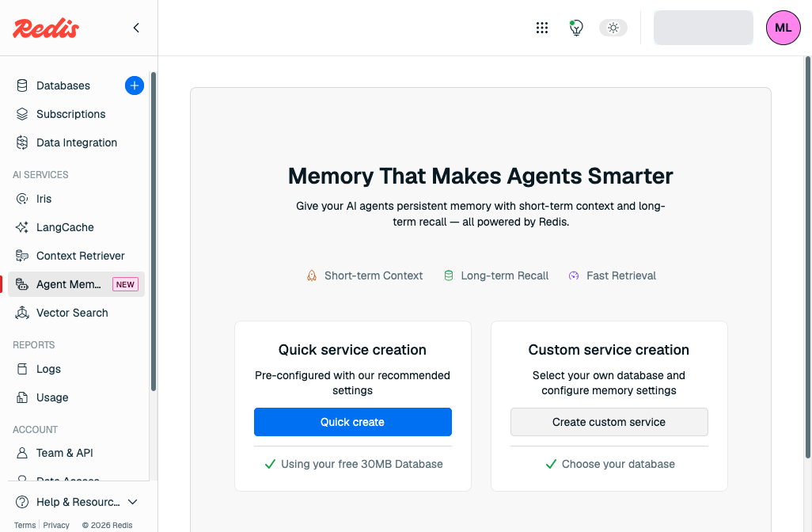
Task: Click the sidebar scrollbar
Action: click(x=154, y=231)
